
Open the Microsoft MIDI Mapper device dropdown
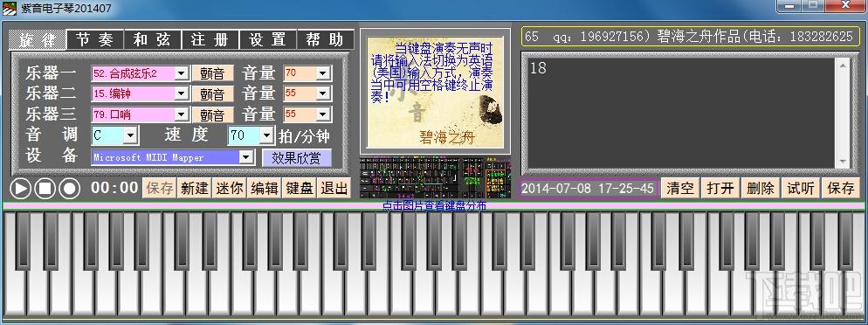(x=246, y=157)
